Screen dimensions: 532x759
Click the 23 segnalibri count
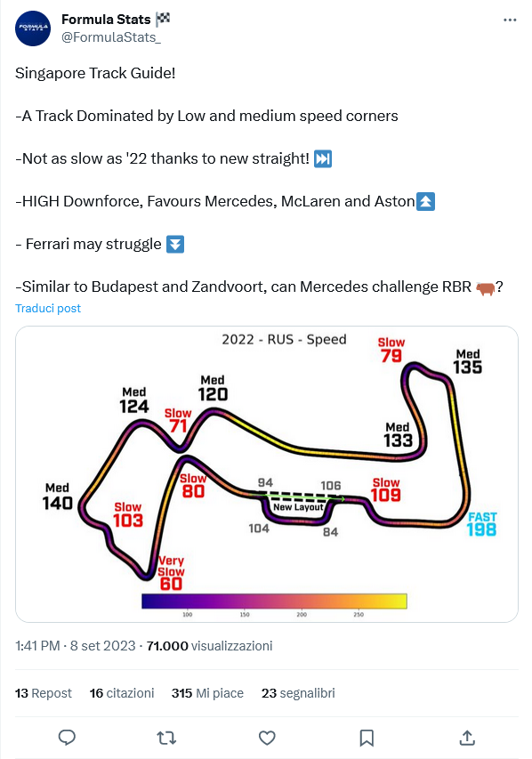coord(298,693)
